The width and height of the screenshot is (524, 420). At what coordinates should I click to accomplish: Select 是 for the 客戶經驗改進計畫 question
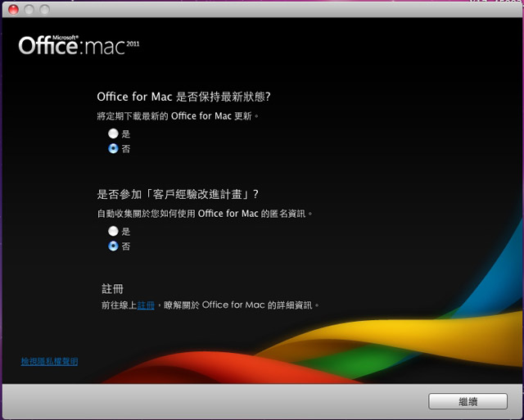(x=113, y=231)
